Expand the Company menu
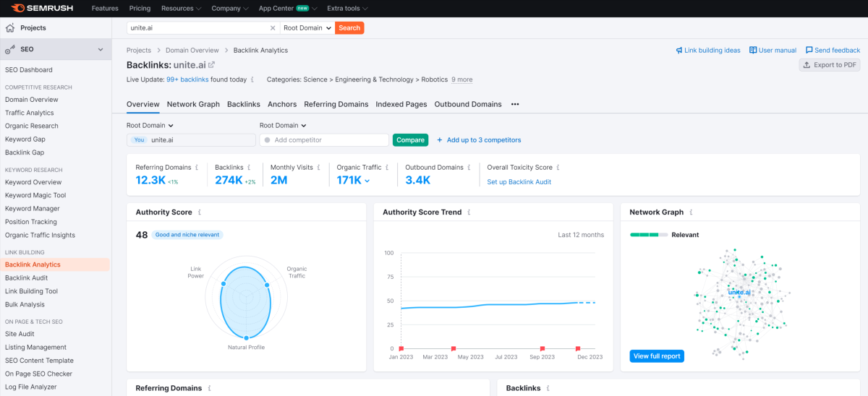This screenshot has height=396, width=868. (x=230, y=8)
